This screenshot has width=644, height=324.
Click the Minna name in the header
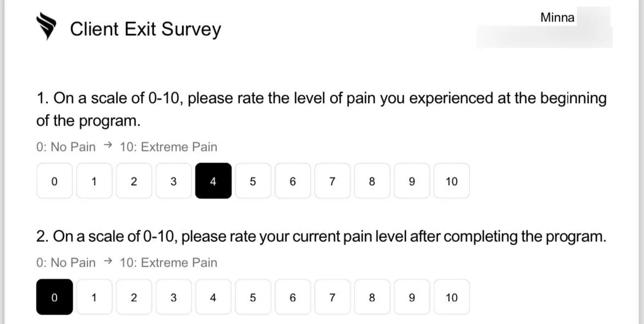click(558, 18)
